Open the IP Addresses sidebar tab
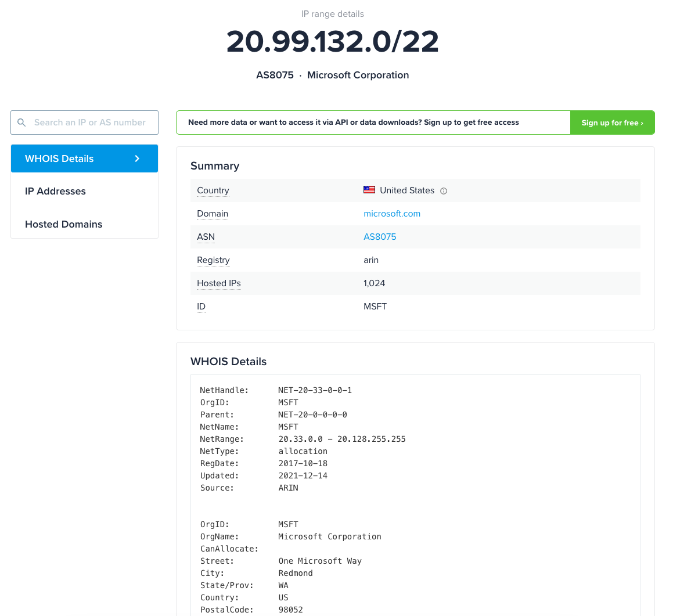Screen dimensions: 691x616 85,191
